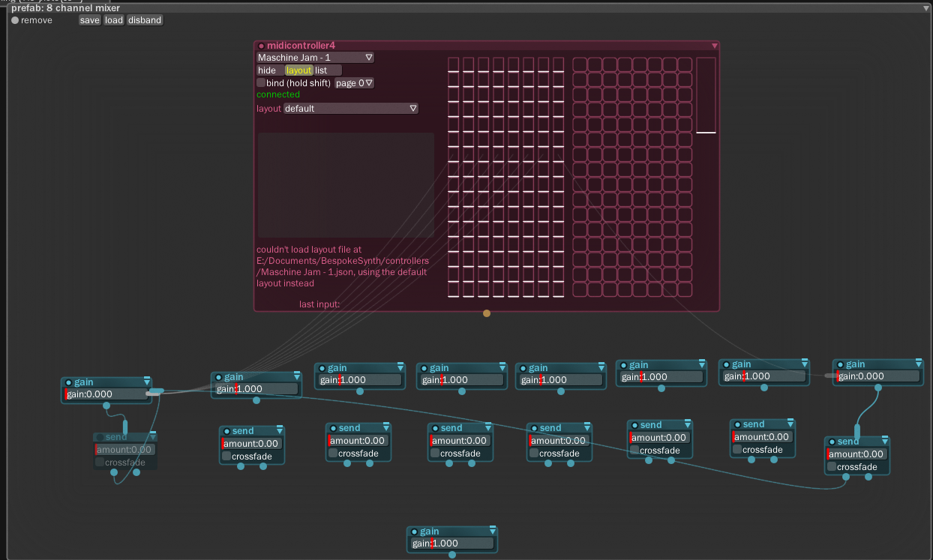Screen dimensions: 933x560
Task: Click the enable circle on the rightmost gain module
Action: [x=839, y=364]
